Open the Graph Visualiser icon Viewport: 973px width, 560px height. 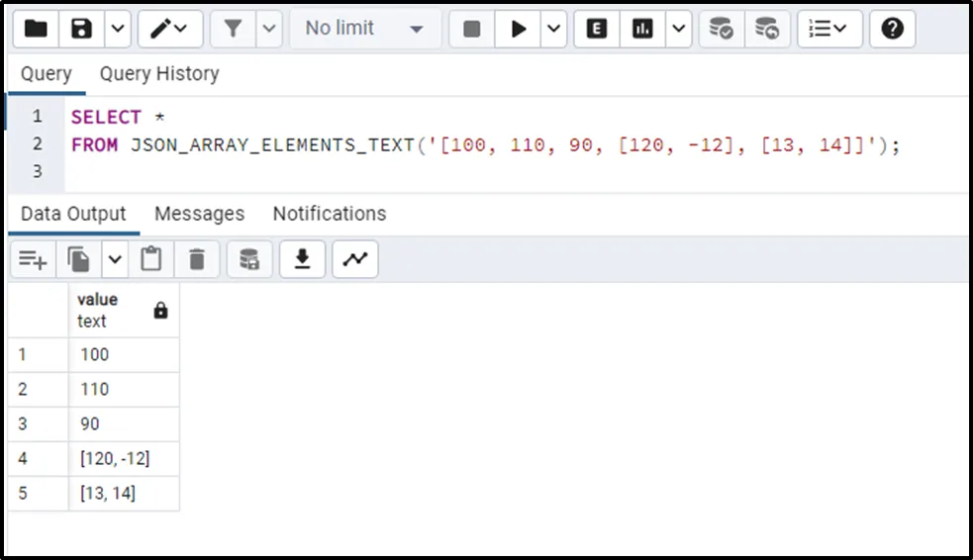pyautogui.click(x=354, y=259)
